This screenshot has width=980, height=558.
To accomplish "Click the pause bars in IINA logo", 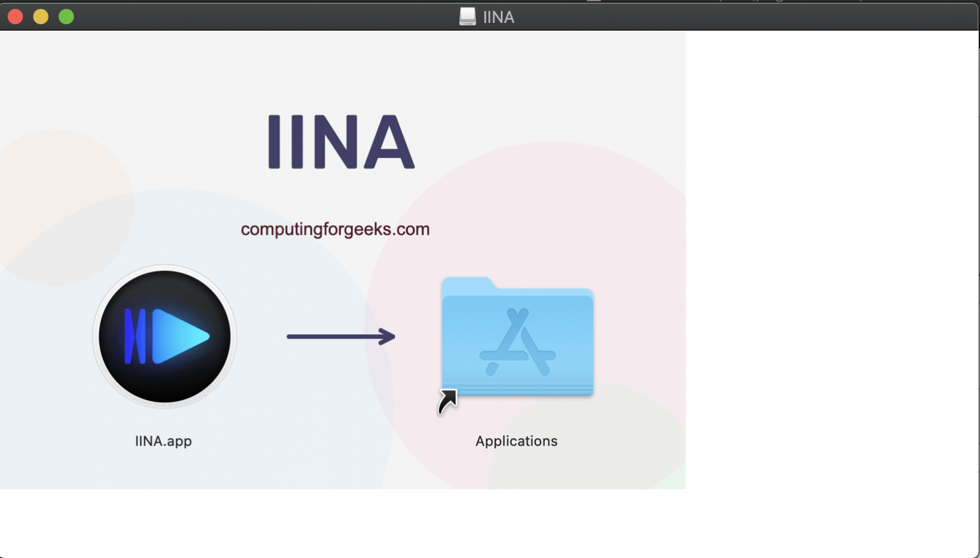I will click(136, 337).
